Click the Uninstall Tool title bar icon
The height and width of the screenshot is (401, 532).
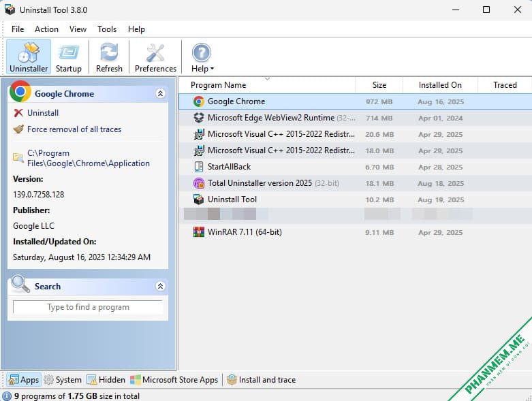click(10, 10)
